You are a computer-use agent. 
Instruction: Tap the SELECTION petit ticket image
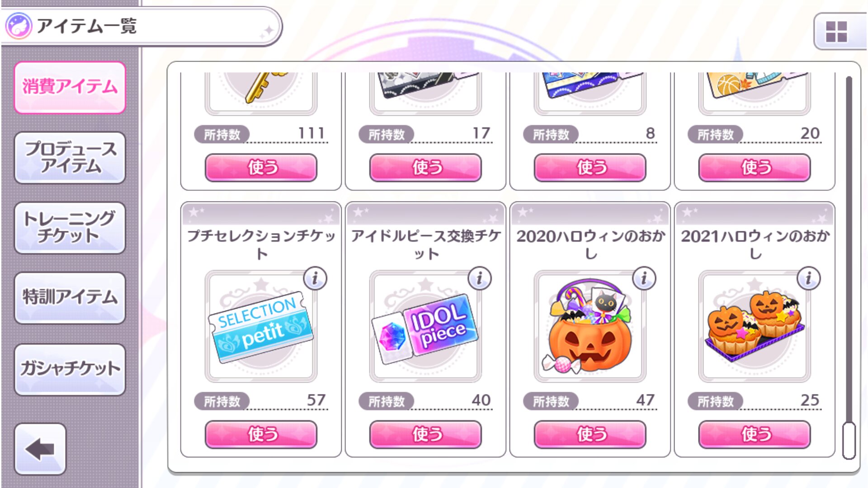[x=261, y=326]
